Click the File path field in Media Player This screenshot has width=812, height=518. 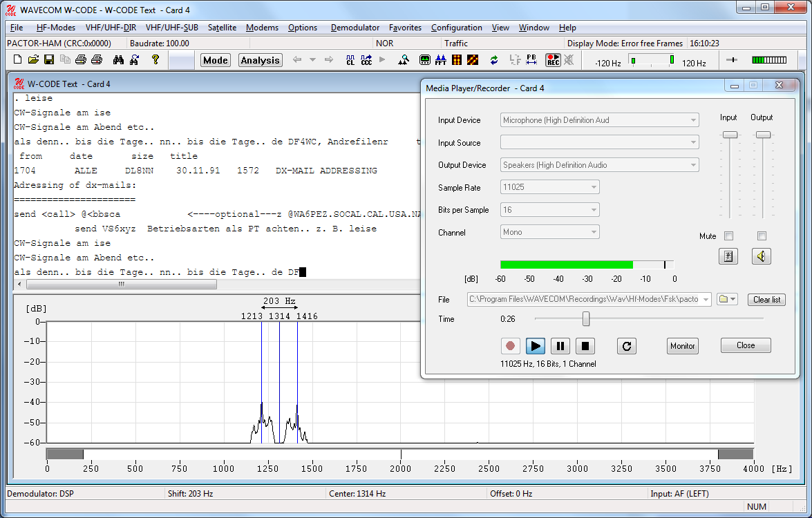[x=589, y=300]
